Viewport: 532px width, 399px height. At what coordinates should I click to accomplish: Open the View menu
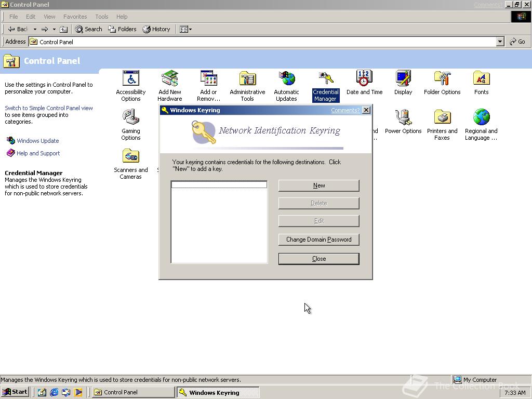[x=49, y=17]
